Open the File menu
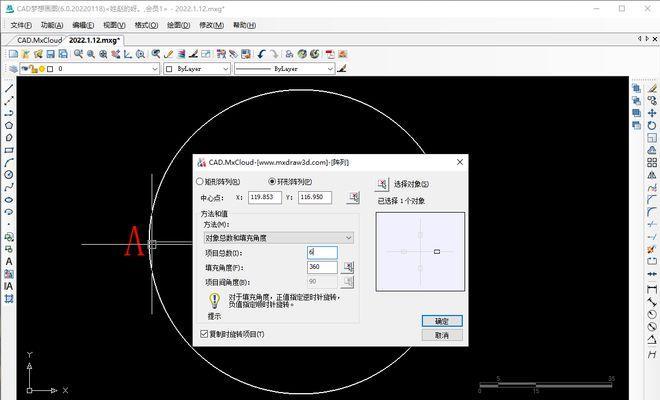 pyautogui.click(x=21, y=25)
